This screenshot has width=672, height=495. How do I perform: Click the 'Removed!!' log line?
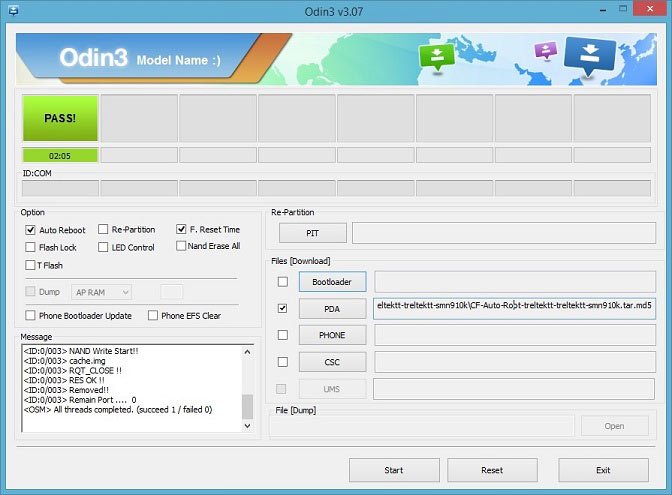pyautogui.click(x=66, y=390)
